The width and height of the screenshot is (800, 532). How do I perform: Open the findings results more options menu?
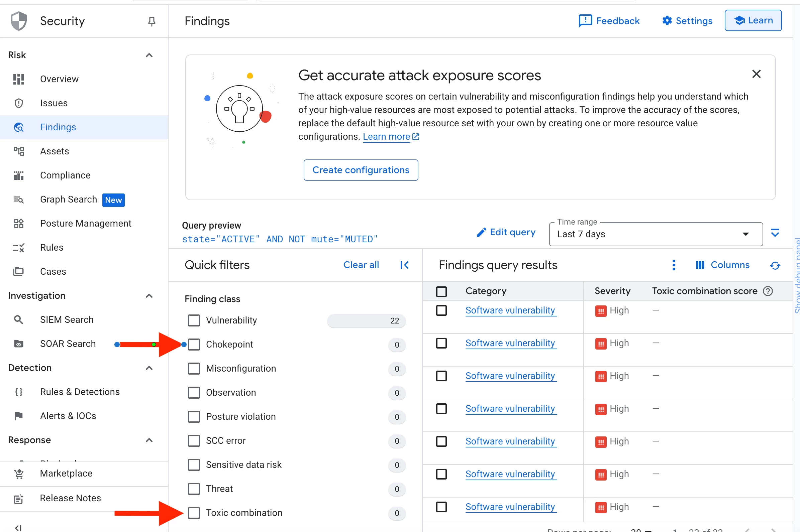[x=674, y=265]
